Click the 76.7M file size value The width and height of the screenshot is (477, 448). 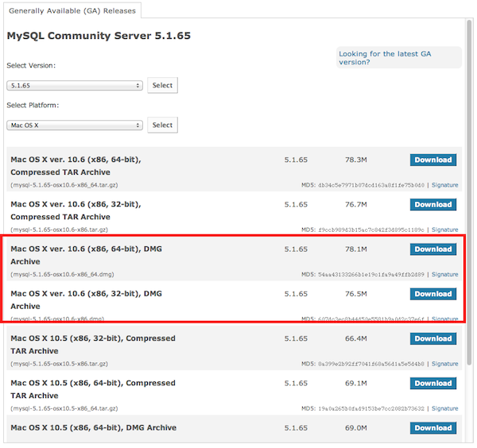pyautogui.click(x=356, y=205)
